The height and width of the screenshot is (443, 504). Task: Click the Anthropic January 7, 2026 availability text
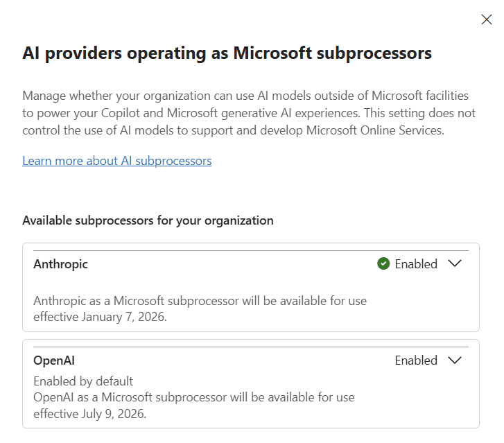200,309
